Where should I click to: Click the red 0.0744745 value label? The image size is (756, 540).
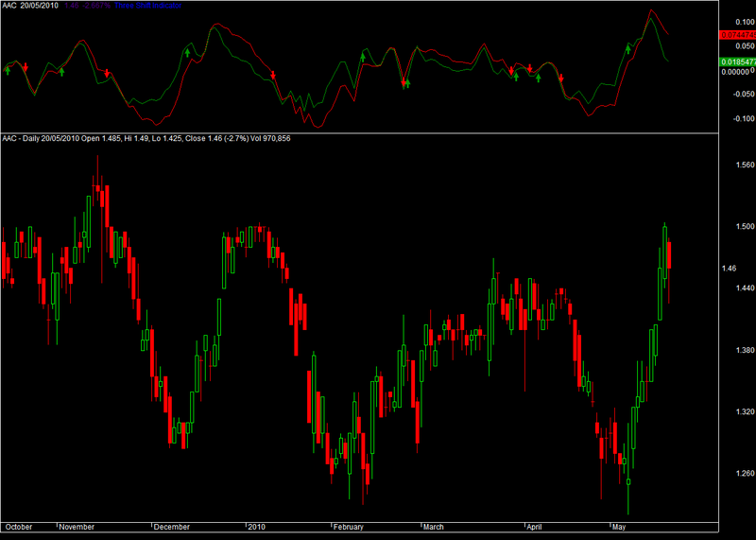click(x=737, y=35)
